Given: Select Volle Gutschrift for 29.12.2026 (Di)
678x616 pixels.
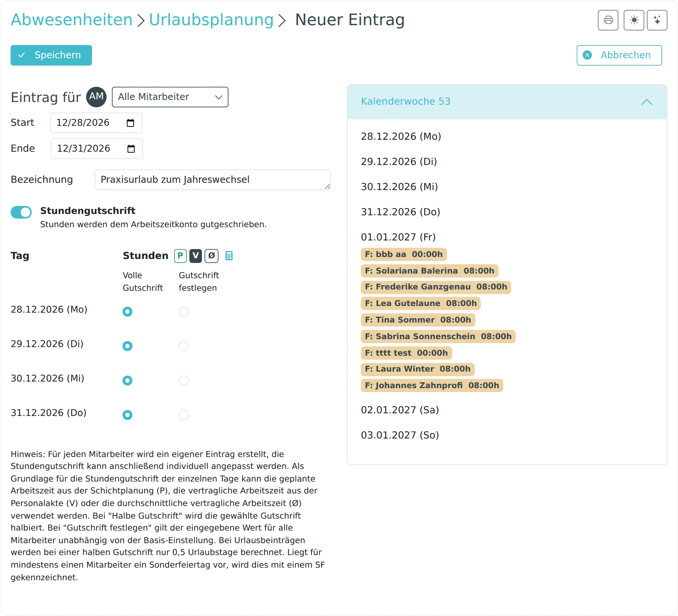Looking at the screenshot, I should click(x=127, y=346).
